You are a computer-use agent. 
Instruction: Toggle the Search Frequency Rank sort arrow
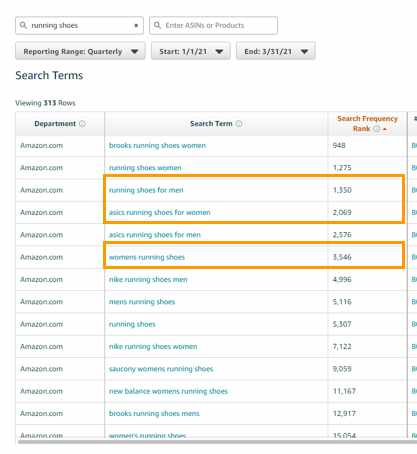385,129
